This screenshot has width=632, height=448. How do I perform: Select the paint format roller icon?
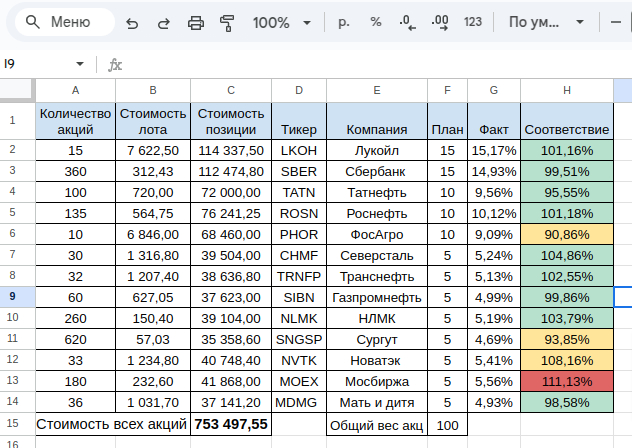227,22
